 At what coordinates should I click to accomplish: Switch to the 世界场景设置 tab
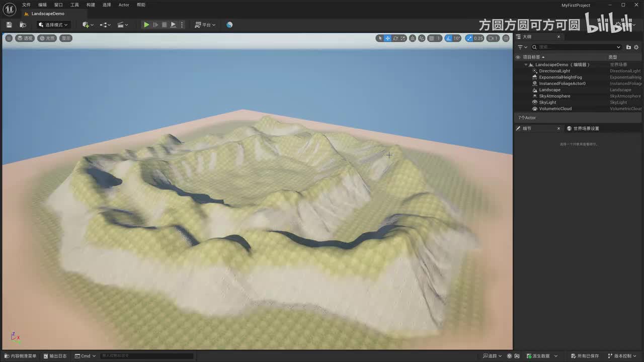tap(583, 129)
